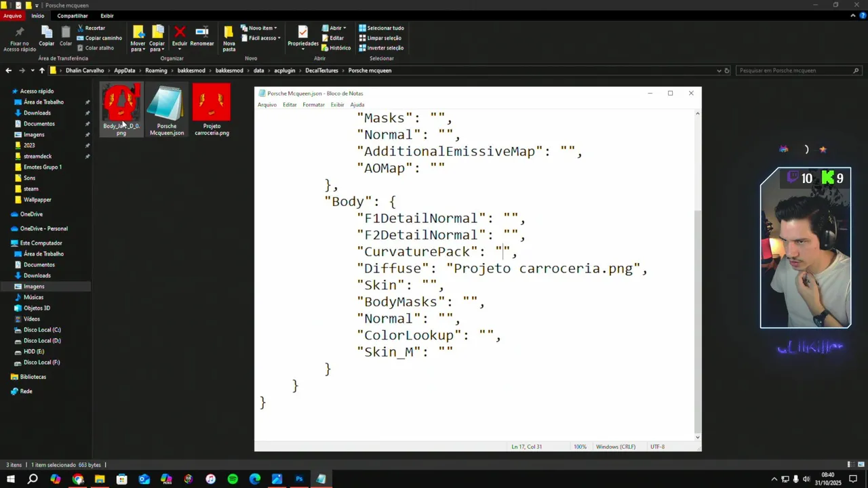Viewport: 868px width, 488px height.
Task: Select HDD (E:) drive in sidebar
Action: click(x=34, y=352)
